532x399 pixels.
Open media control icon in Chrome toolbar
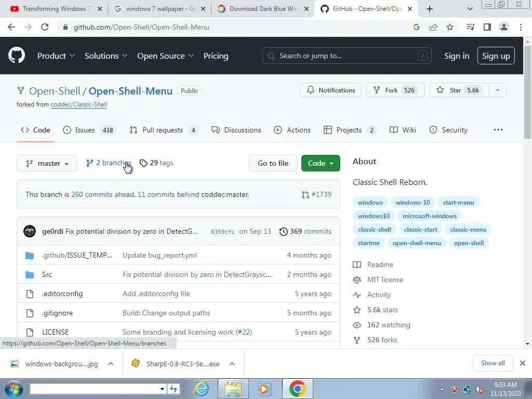click(x=470, y=27)
